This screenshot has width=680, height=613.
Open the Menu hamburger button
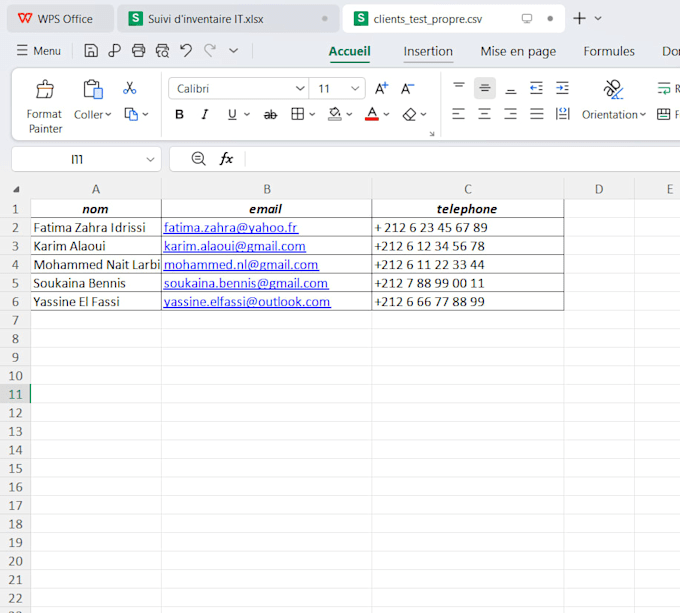39,51
